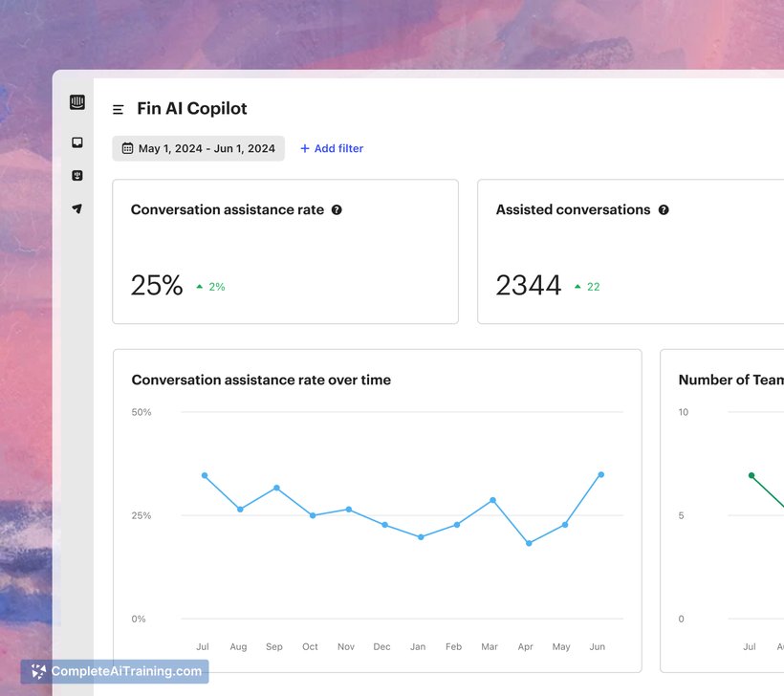Click the 0 y-axis label on Team chart
This screenshot has width=784, height=696.
(x=681, y=619)
